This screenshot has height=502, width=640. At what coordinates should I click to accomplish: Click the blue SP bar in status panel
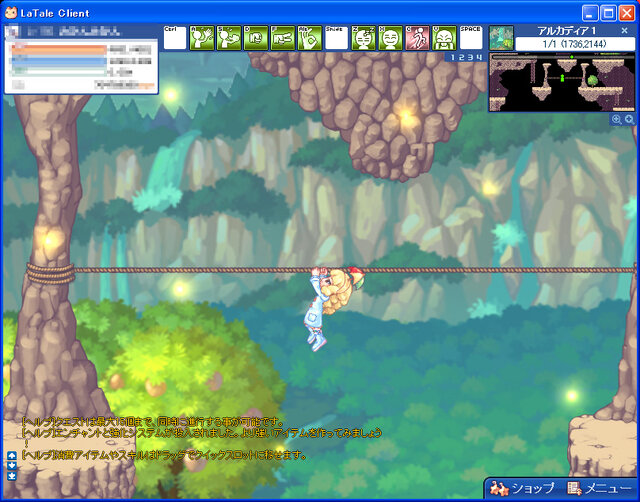[x=59, y=61]
